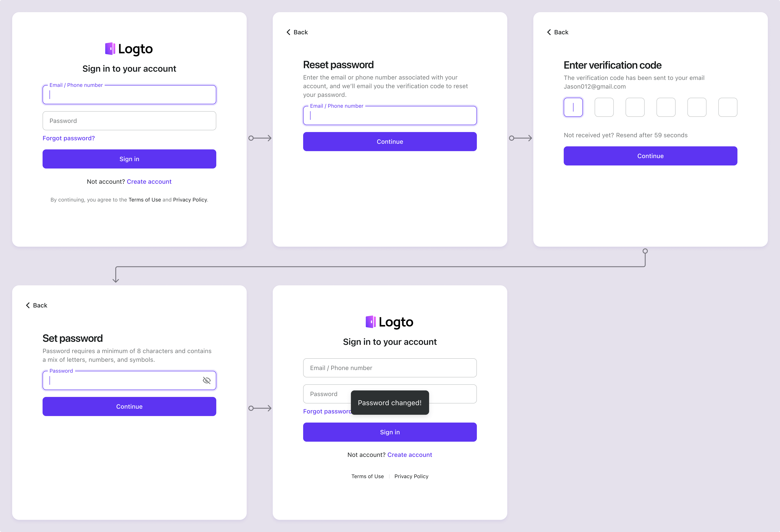Click the Privacy Policy link on bottom sign-in screen

pyautogui.click(x=411, y=476)
